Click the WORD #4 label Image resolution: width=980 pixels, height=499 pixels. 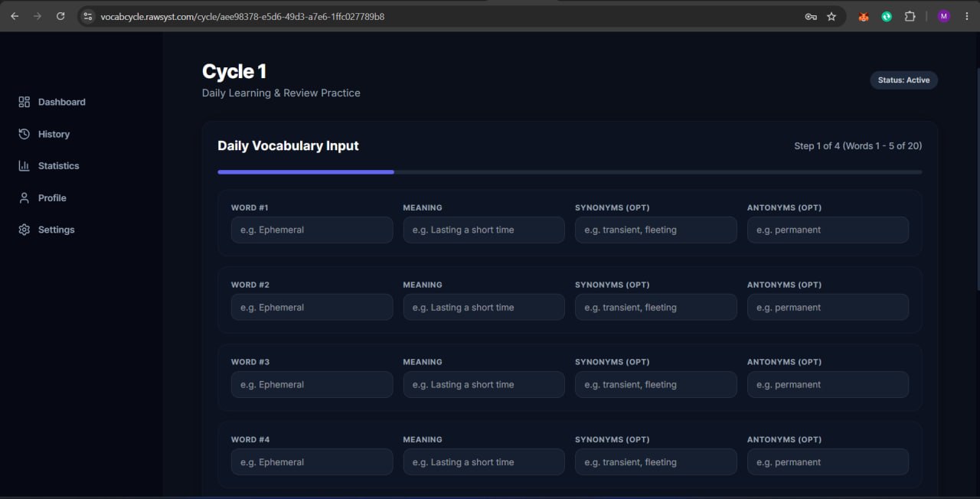[x=250, y=439]
